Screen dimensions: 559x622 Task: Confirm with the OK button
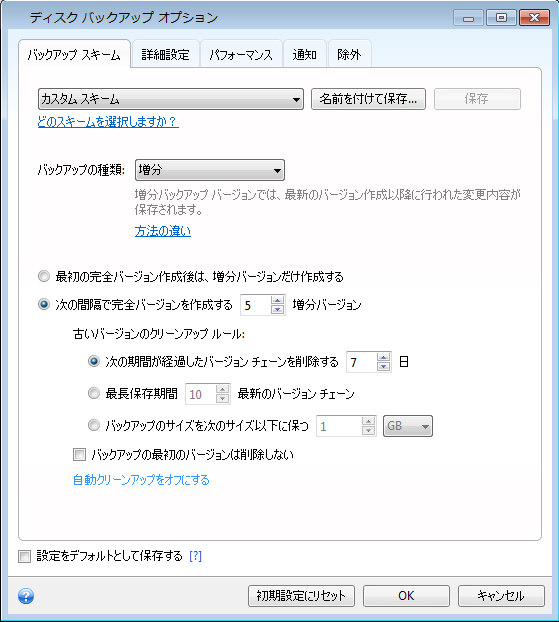tap(406, 596)
